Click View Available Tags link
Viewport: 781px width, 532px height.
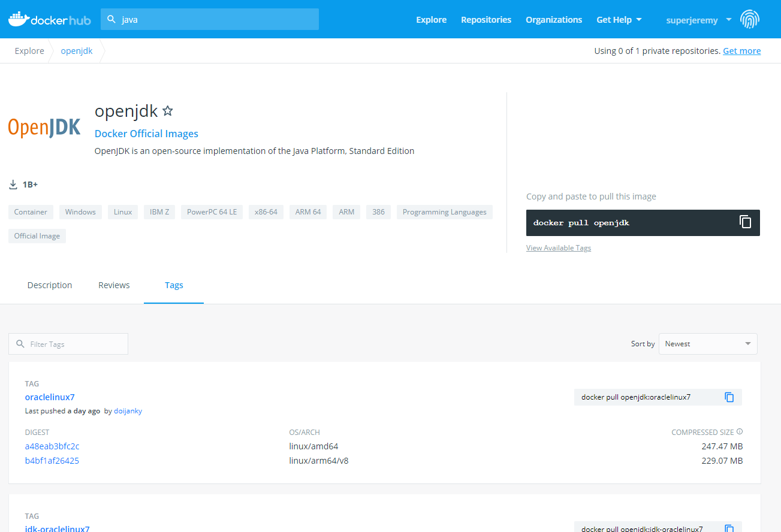coord(559,248)
